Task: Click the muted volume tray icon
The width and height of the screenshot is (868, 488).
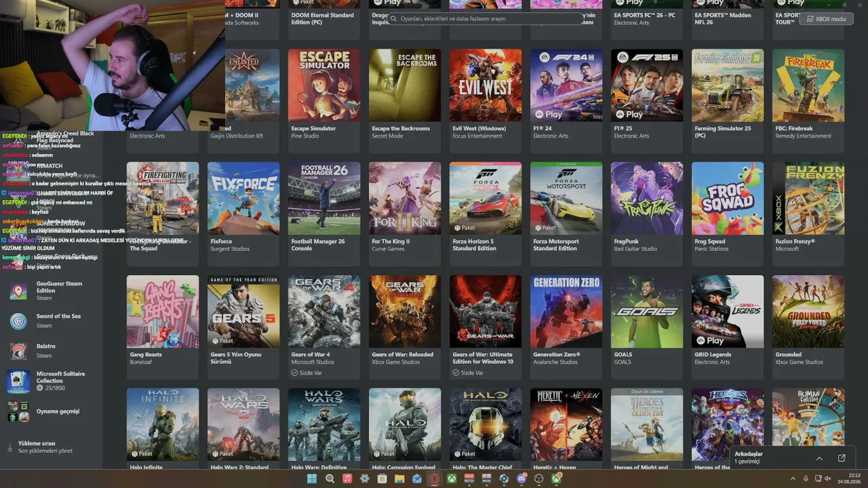Action: click(x=827, y=479)
